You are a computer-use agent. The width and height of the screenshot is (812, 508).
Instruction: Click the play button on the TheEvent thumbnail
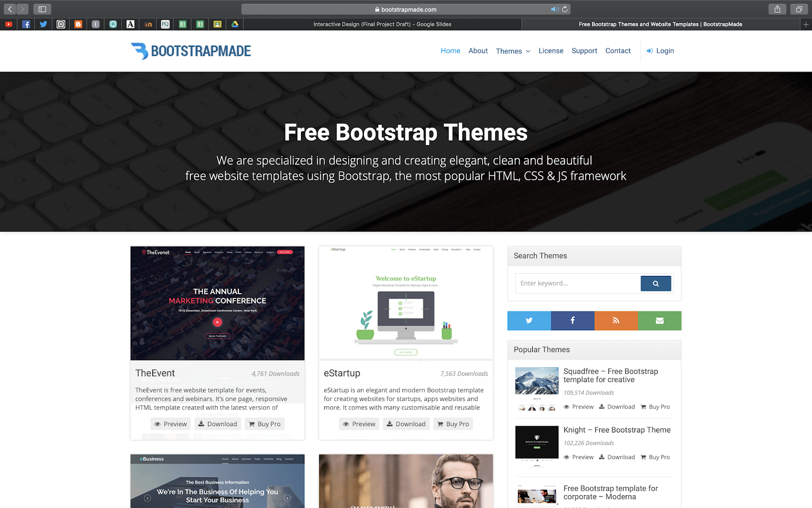217,322
